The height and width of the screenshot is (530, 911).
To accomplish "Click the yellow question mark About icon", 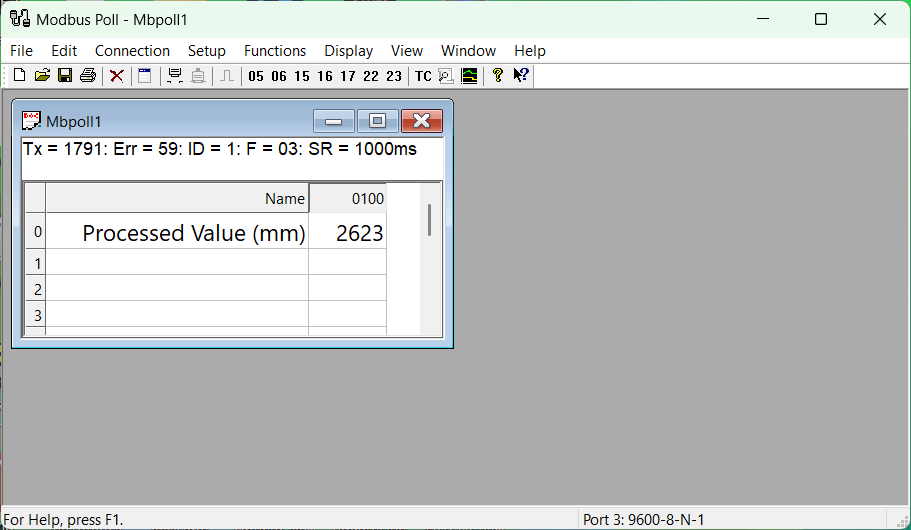I will pos(497,76).
